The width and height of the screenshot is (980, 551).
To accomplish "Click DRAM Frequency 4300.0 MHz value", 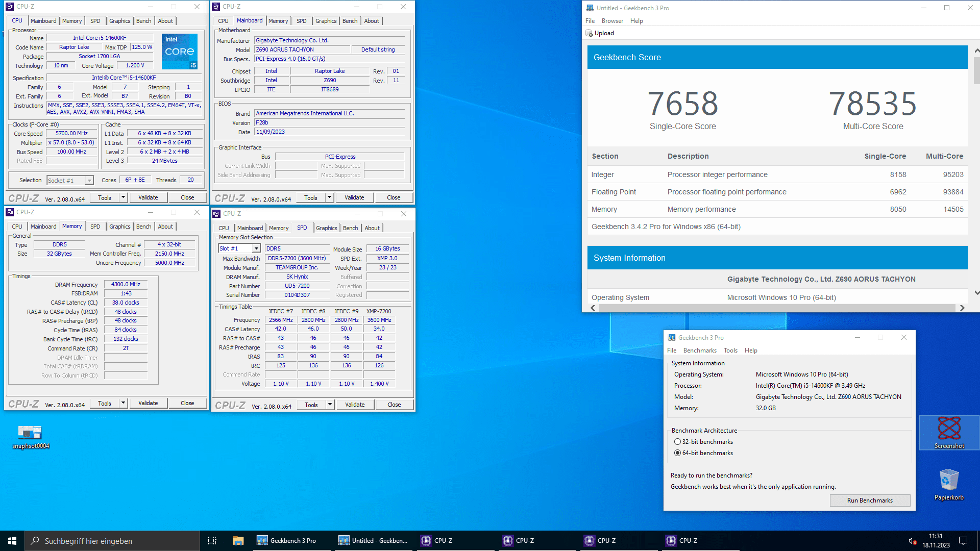I will 126,284.
